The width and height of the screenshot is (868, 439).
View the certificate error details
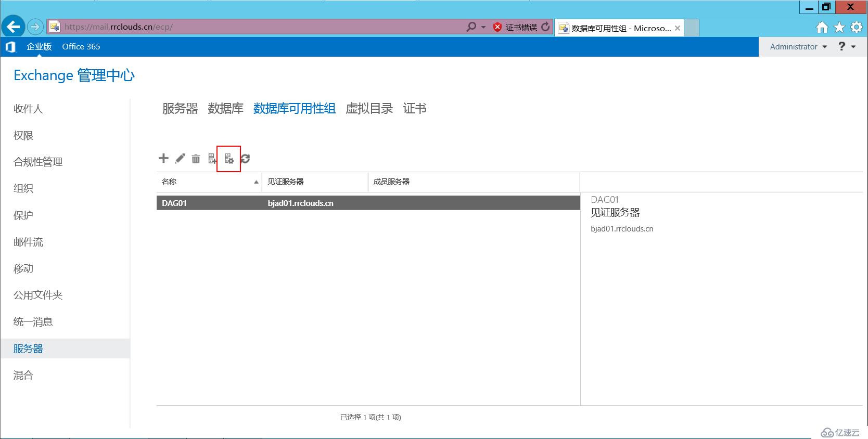[x=515, y=27]
